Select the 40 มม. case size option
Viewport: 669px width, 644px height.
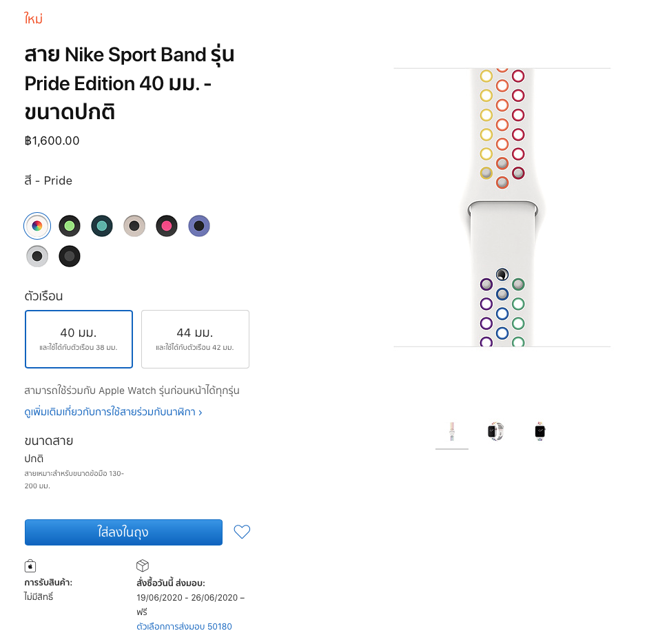[x=79, y=339]
